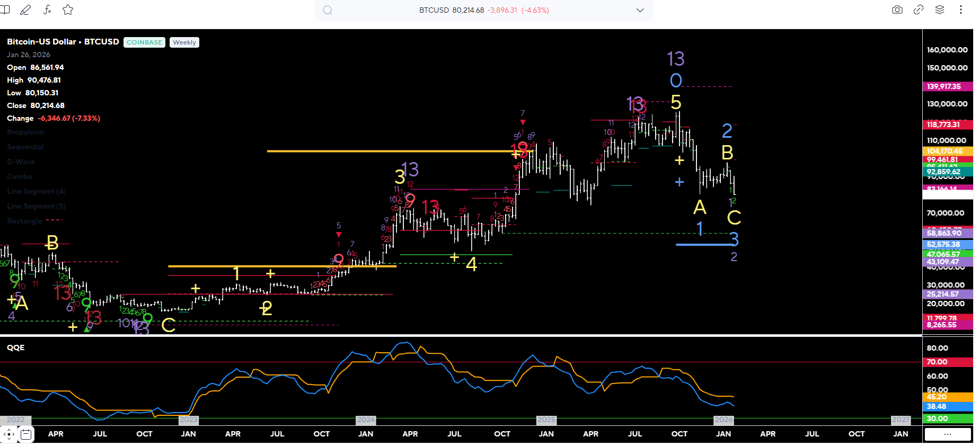Click the book icon in top toolbar

(5, 10)
